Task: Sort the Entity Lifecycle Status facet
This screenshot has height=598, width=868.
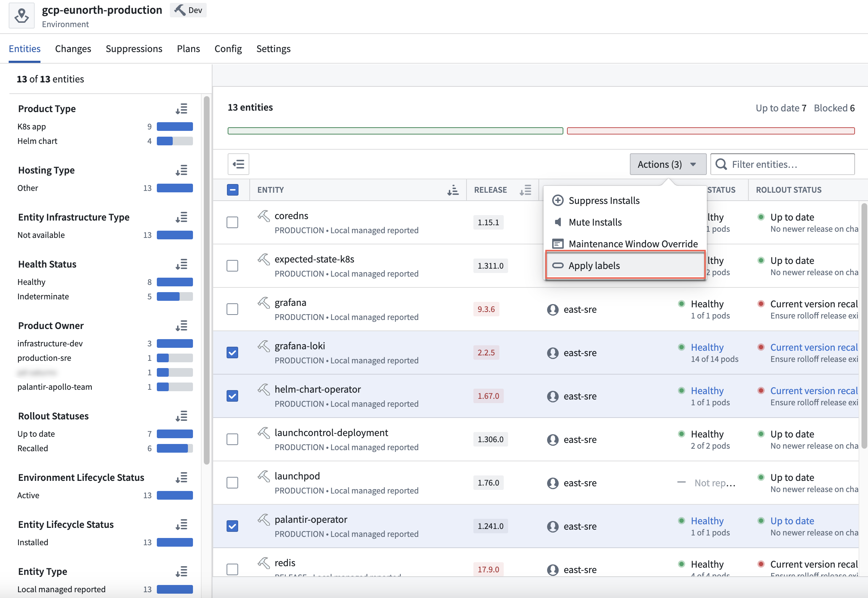Action: click(182, 525)
